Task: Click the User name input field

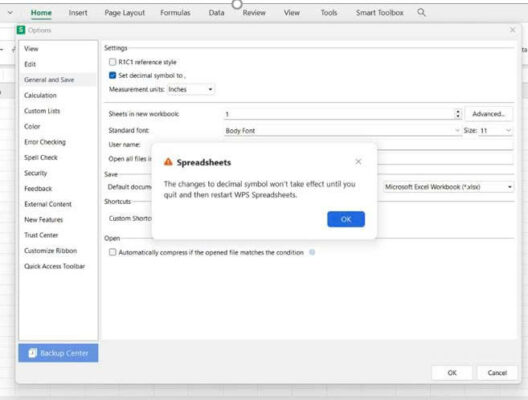Action: pyautogui.click(x=445, y=145)
